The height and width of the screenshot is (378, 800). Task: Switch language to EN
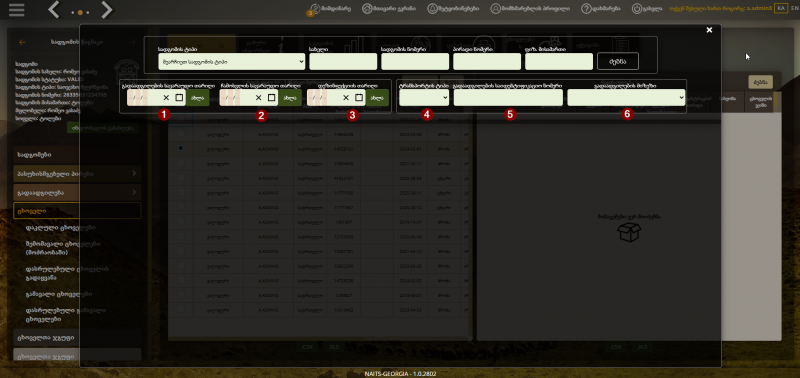(794, 9)
